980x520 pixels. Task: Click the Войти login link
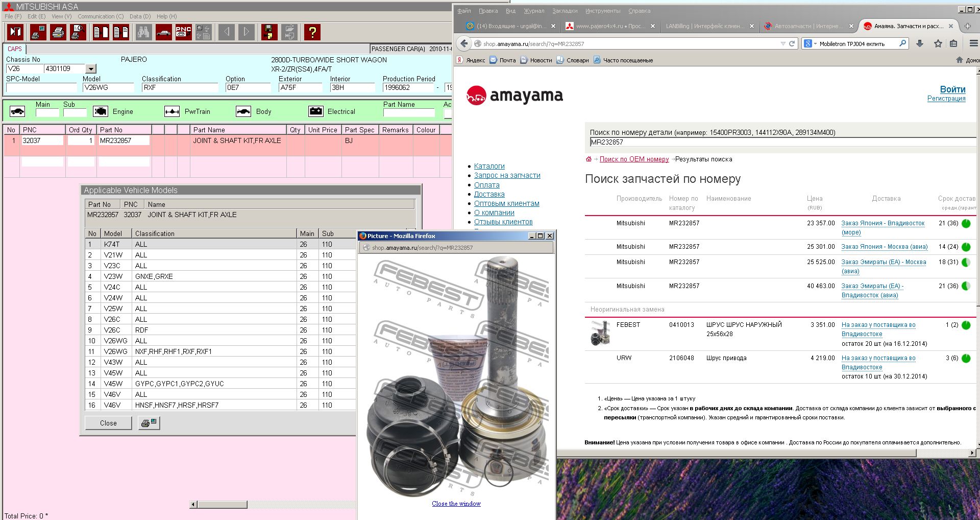tap(952, 89)
